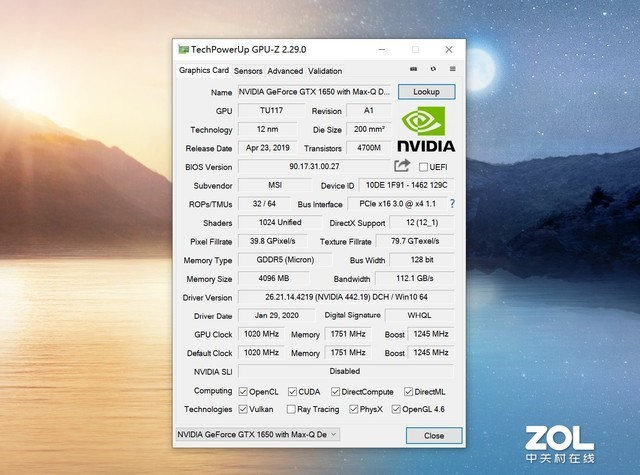This screenshot has height=475, width=640.
Task: Open the GPU selection dropdown at bottom
Action: [258, 435]
